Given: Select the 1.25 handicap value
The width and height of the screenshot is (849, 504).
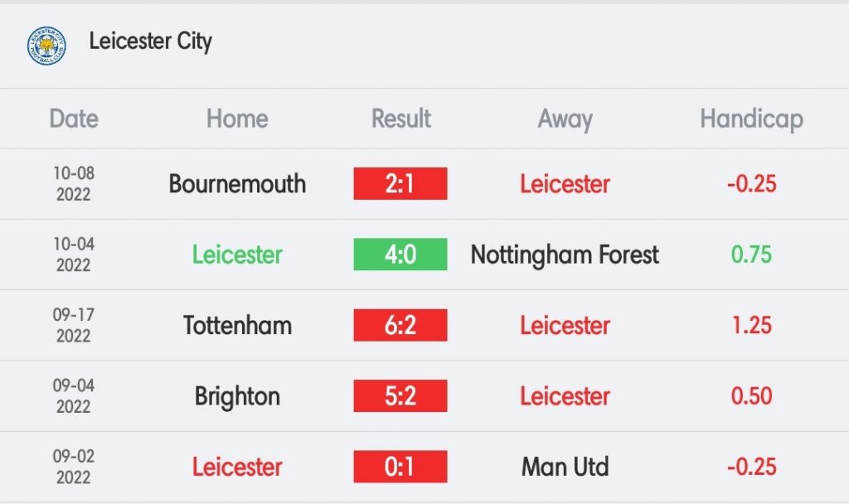Looking at the screenshot, I should tap(751, 325).
